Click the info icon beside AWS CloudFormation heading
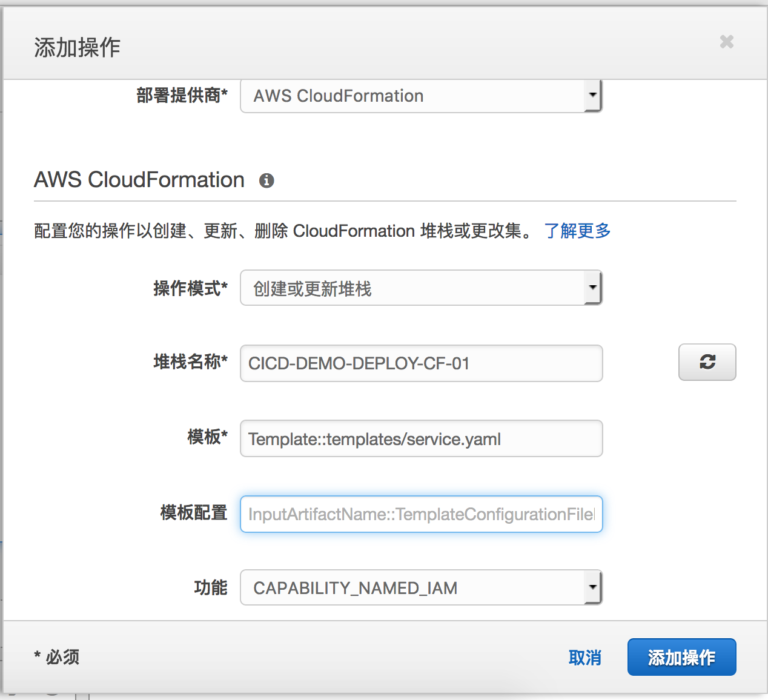 (266, 180)
